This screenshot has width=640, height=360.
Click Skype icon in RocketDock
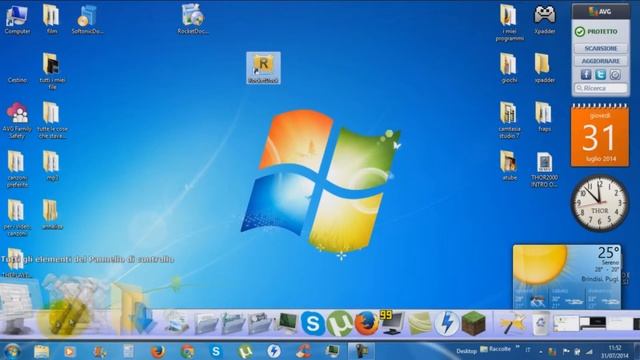(313, 324)
